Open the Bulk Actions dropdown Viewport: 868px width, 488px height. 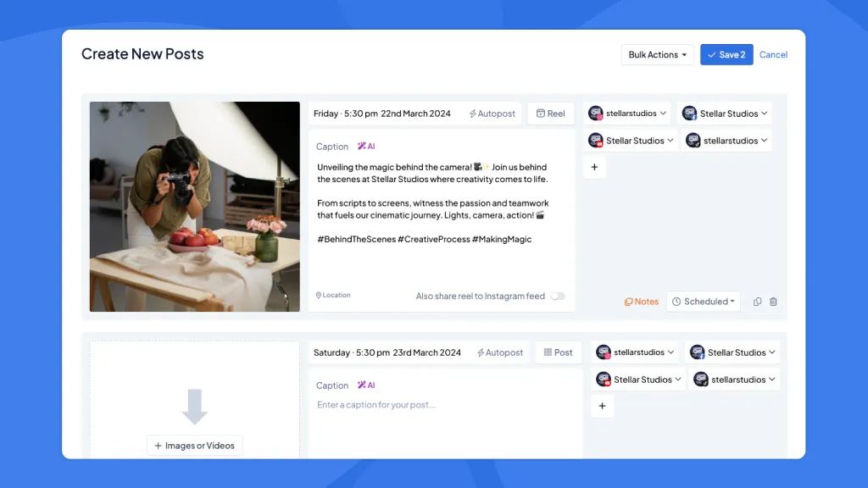(x=657, y=54)
